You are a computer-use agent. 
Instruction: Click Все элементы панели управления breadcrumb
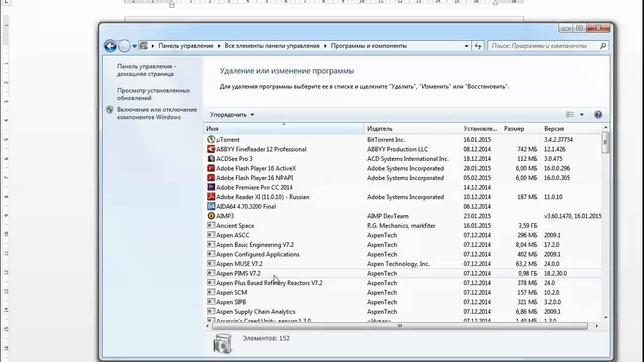click(x=272, y=46)
